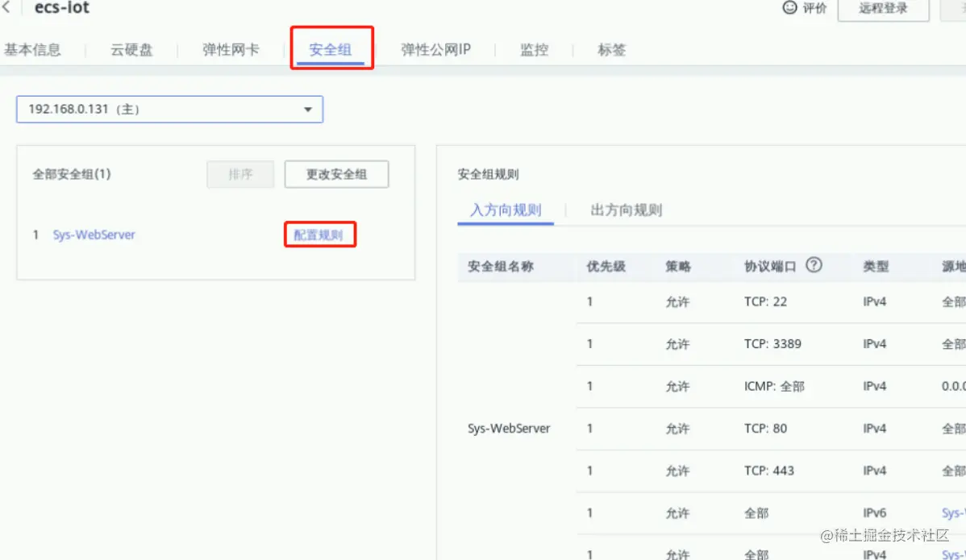Image resolution: width=966 pixels, height=560 pixels.
Task: Click the 配置规则 link
Action: coord(318,235)
